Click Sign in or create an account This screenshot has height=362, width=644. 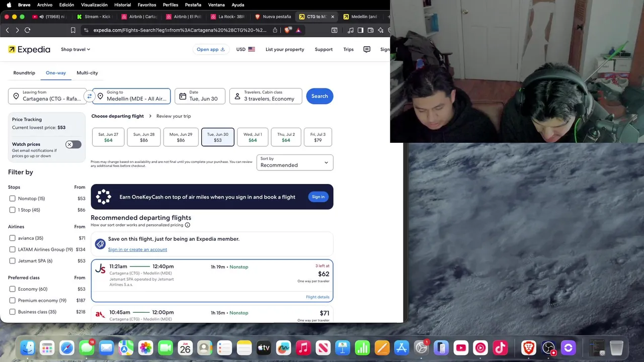(x=137, y=249)
